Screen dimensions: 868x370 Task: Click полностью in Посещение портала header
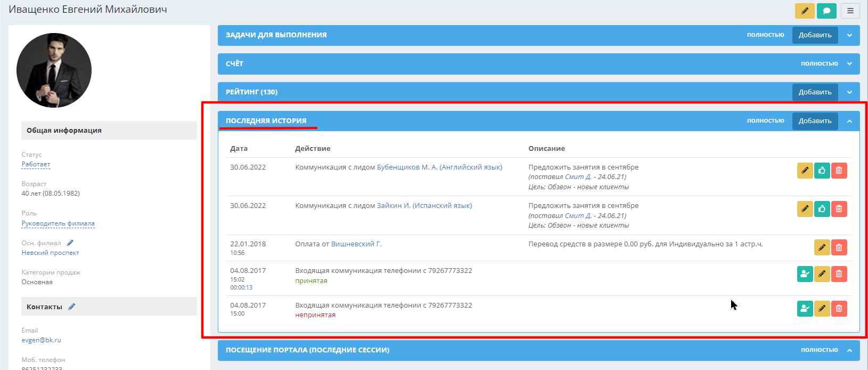tap(820, 350)
